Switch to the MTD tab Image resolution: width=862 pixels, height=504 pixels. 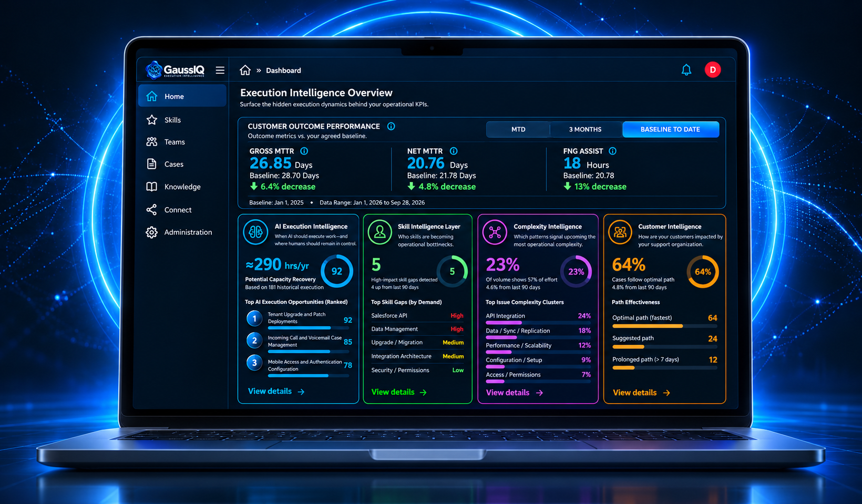[x=518, y=129]
